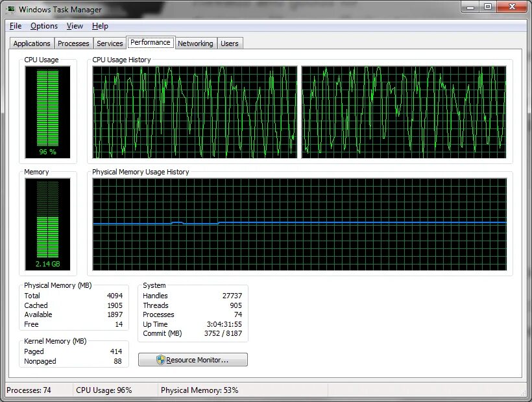Switch to the Users tab

click(x=230, y=43)
